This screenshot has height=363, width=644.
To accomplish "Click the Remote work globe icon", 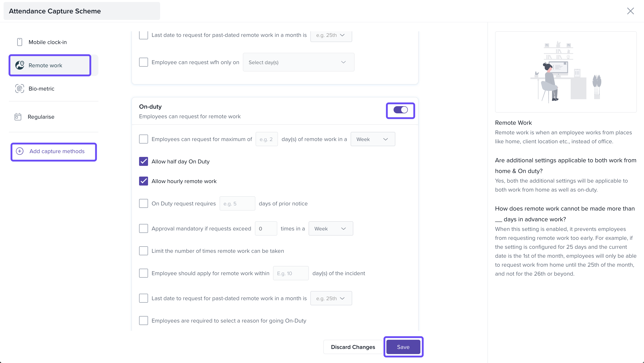I will [x=20, y=65].
